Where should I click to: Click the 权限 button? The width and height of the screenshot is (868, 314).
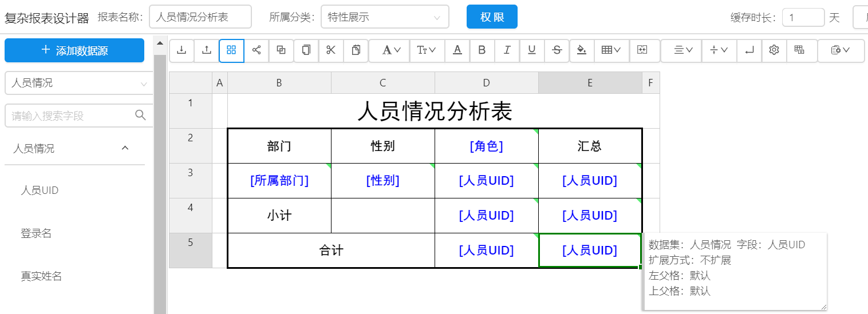[x=492, y=17]
